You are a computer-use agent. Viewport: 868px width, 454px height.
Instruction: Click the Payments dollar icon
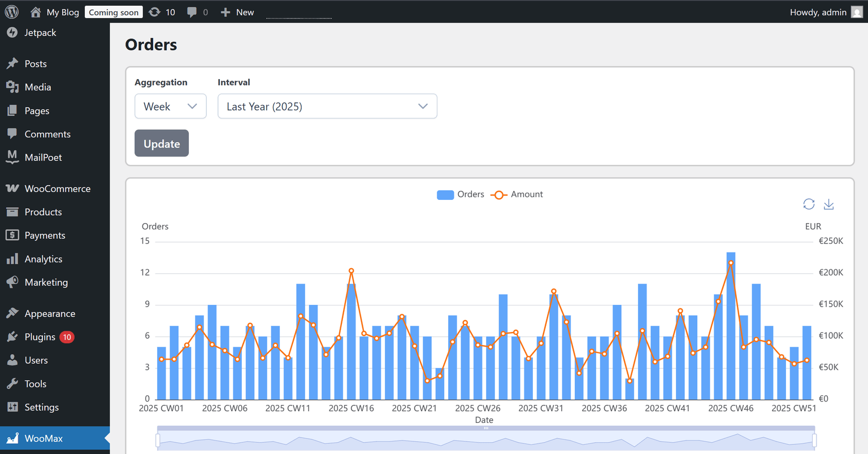(x=12, y=235)
